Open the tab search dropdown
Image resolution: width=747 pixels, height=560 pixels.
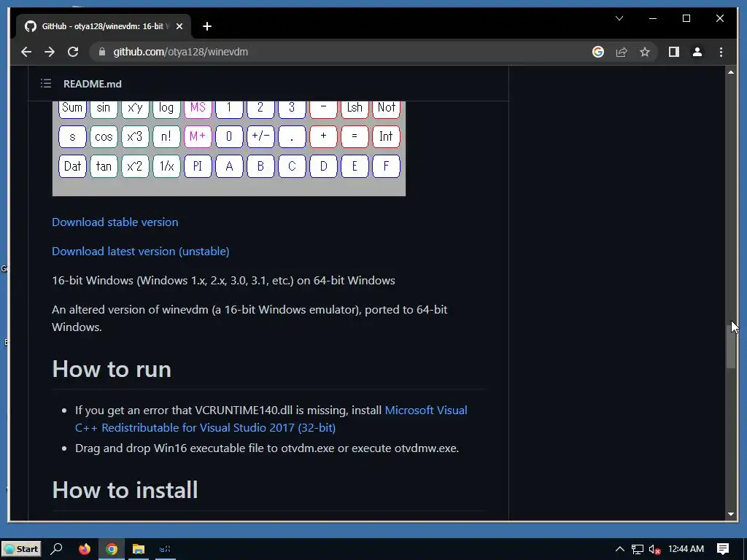(x=619, y=18)
